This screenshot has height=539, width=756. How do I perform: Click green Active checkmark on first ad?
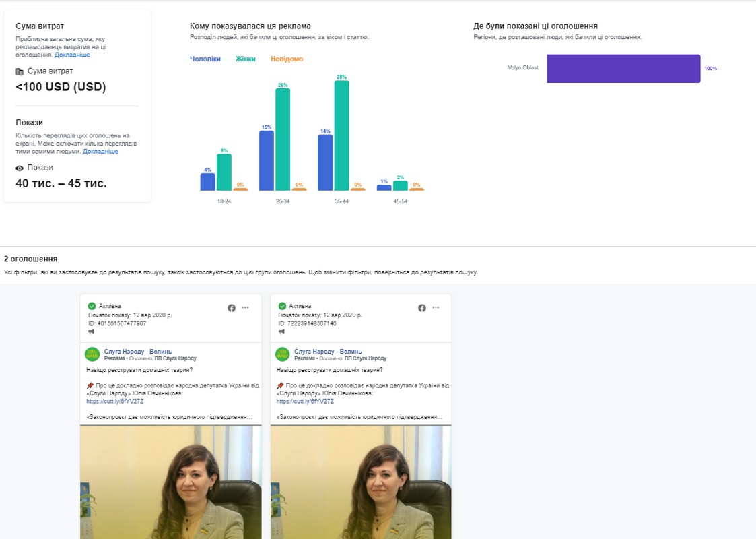92,306
